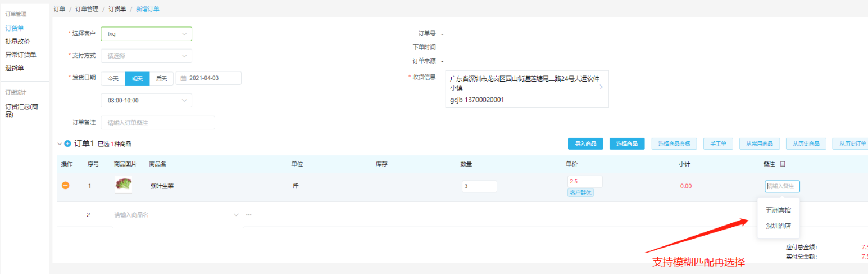Open the 收货信息 address arrow
This screenshot has height=274, width=868.
601,87
